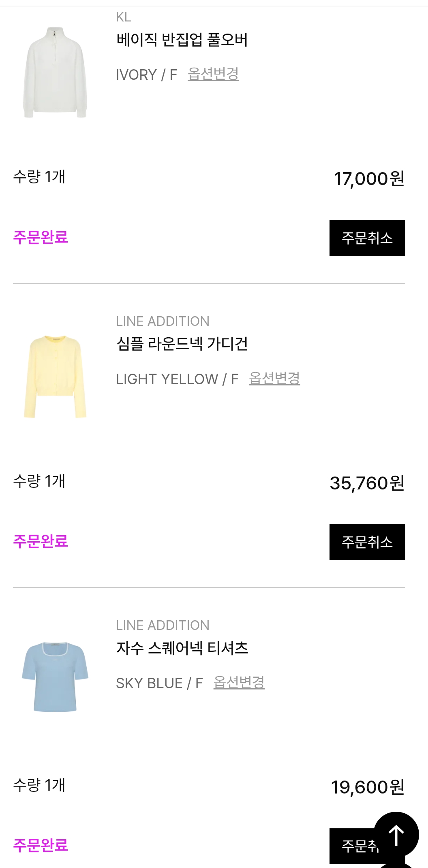This screenshot has width=428, height=868.
Task: Tap LINE ADDITION brand above the cardigan
Action: click(x=163, y=321)
